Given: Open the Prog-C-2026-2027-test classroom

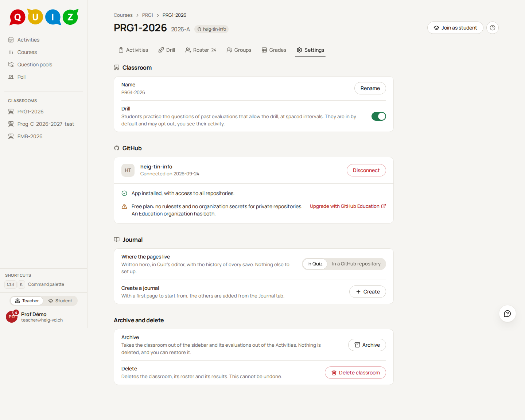Looking at the screenshot, I should click(43, 124).
